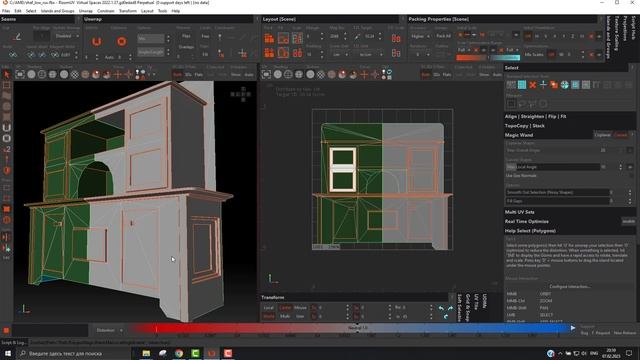Click the red-blue distortion gradient bar
The height and width of the screenshot is (360, 640).
click(351, 328)
